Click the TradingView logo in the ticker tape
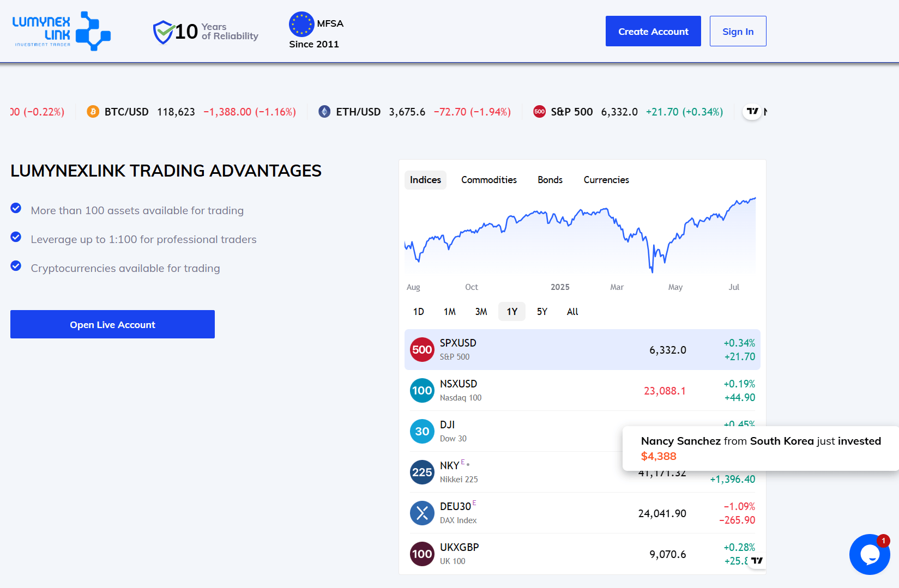This screenshot has height=588, width=899. [752, 112]
